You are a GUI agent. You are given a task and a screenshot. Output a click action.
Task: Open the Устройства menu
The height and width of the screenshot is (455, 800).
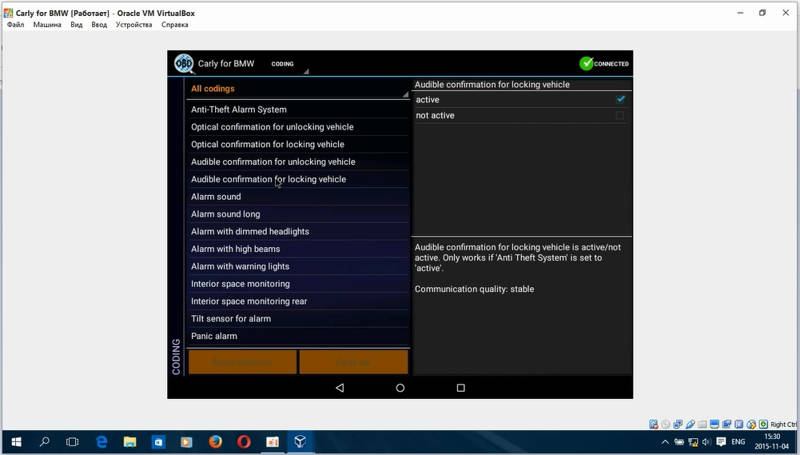134,25
